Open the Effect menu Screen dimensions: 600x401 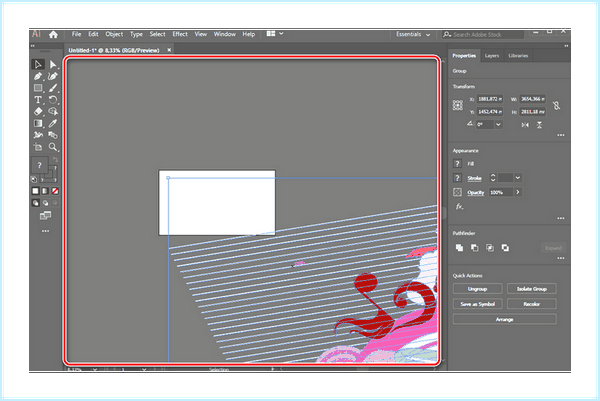tap(180, 34)
